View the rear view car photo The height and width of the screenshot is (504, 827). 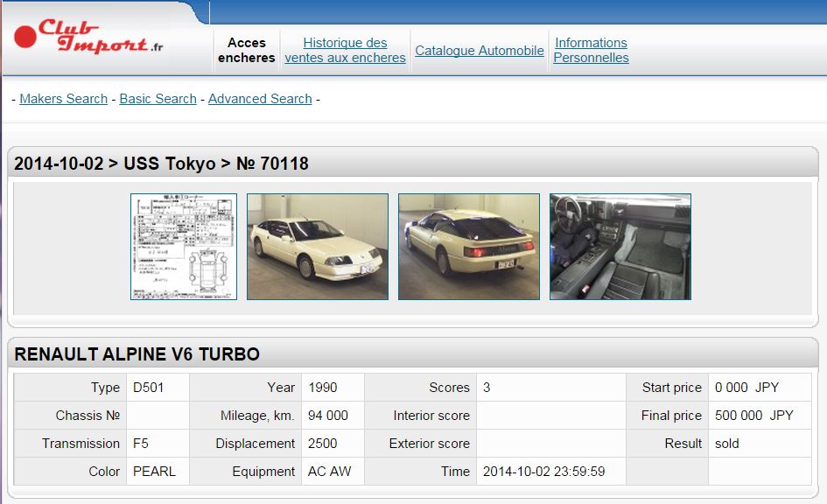click(469, 247)
